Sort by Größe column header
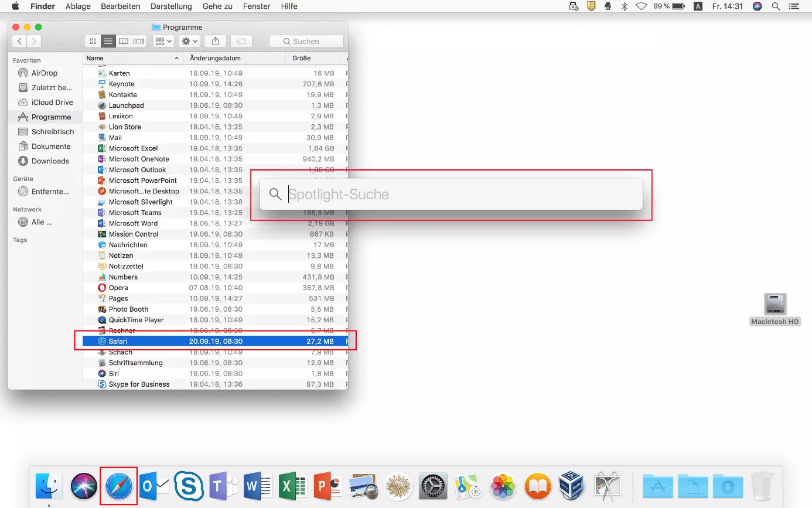Viewport: 812px width, 508px height. (313, 58)
